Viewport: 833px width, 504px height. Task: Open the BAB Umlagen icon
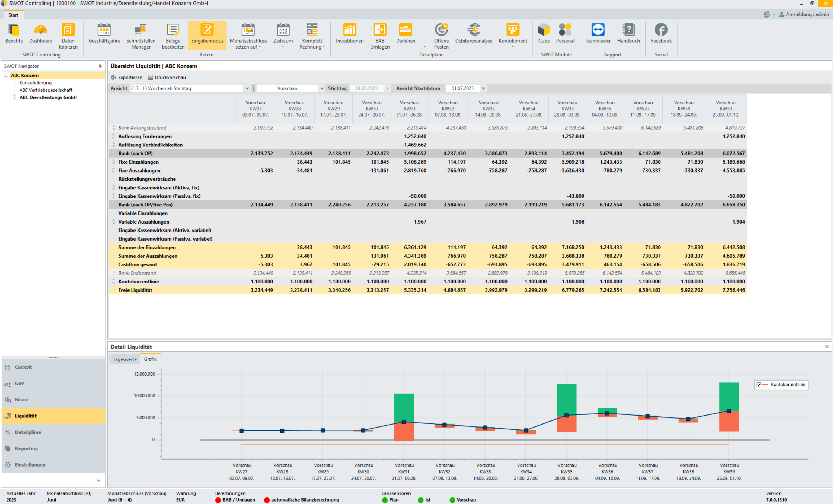point(380,30)
